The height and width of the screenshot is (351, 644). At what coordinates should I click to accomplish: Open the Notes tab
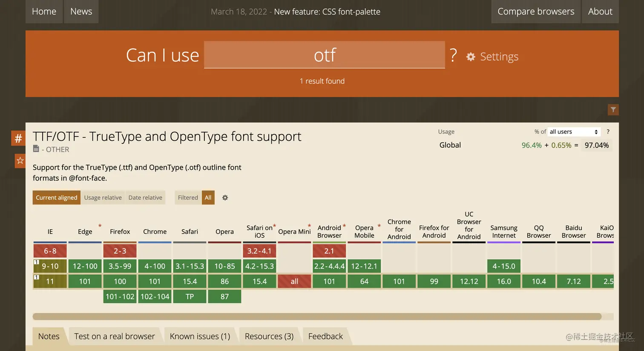click(49, 336)
